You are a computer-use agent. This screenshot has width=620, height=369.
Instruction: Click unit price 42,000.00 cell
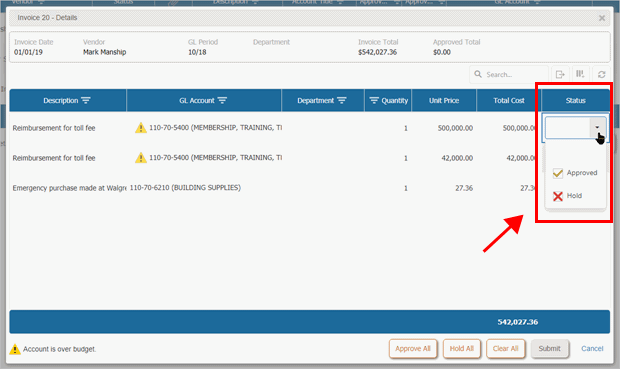(457, 158)
